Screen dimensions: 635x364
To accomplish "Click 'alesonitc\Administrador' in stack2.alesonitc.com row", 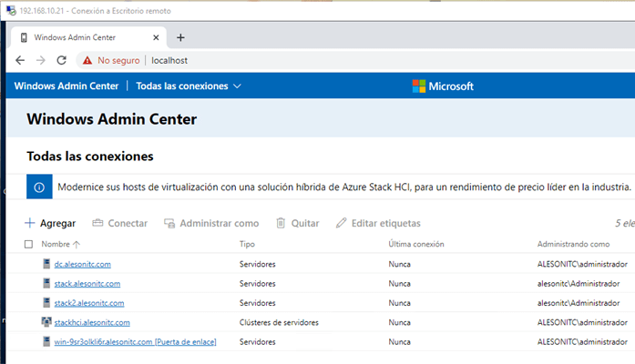I will [579, 303].
